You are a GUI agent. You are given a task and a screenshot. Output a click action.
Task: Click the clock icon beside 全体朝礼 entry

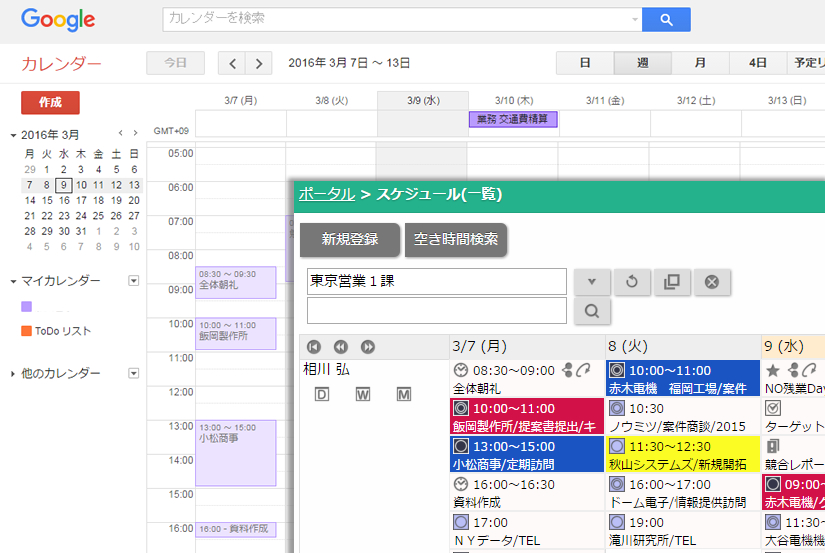pyautogui.click(x=460, y=370)
